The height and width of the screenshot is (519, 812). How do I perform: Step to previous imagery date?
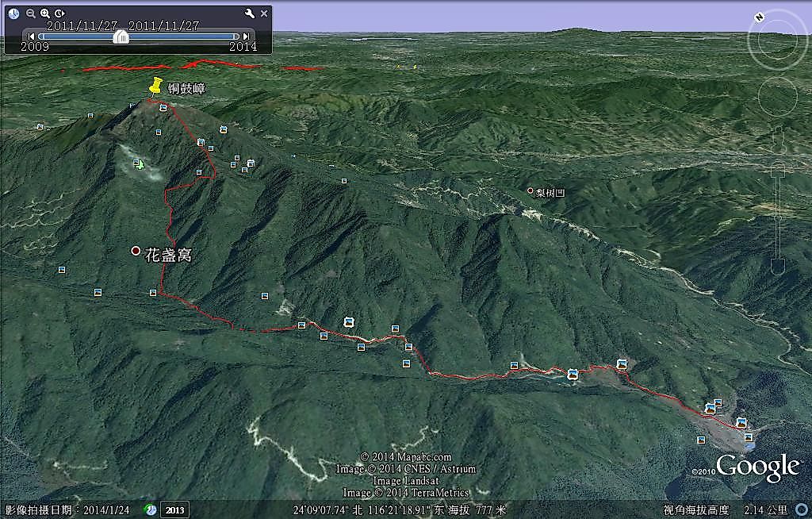[31, 37]
